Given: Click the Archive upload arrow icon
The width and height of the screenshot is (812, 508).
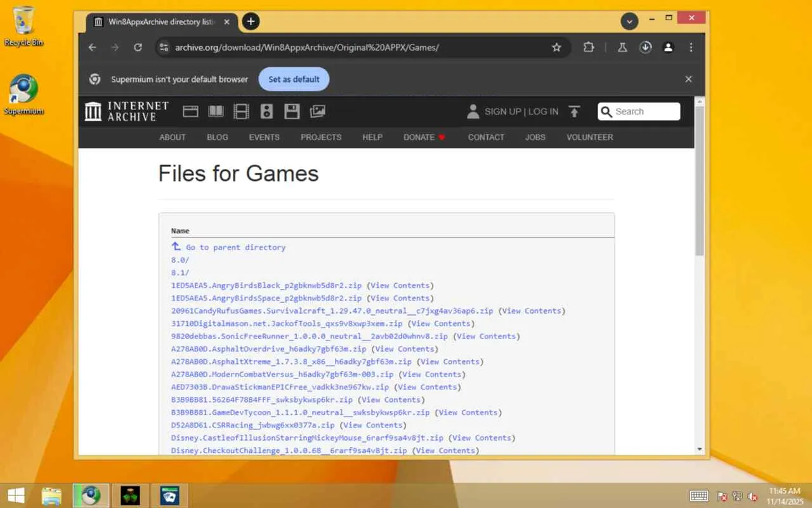Looking at the screenshot, I should pyautogui.click(x=574, y=112).
